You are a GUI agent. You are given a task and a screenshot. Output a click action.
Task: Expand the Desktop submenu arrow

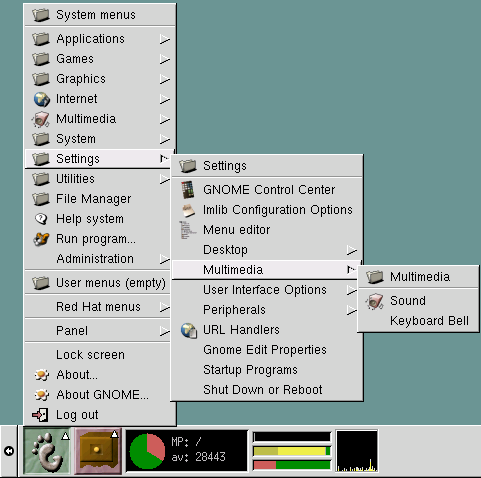352,250
